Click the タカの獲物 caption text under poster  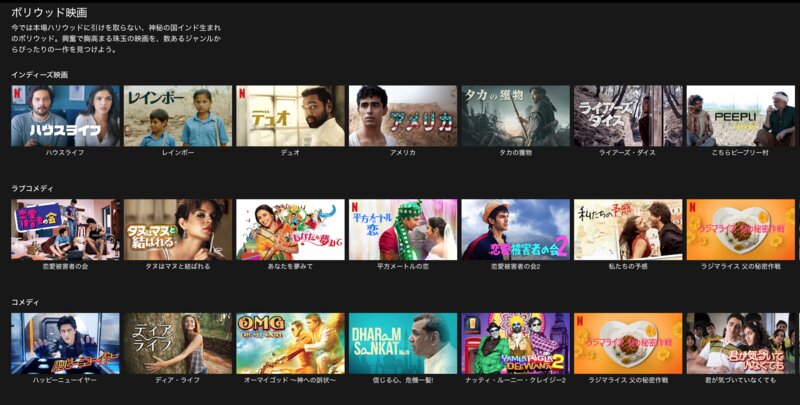point(515,153)
